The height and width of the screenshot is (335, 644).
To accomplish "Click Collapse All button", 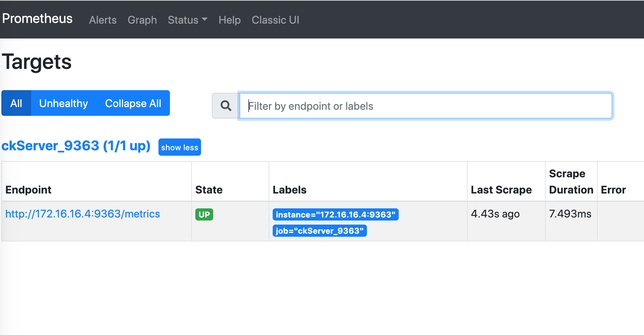I will [x=133, y=103].
